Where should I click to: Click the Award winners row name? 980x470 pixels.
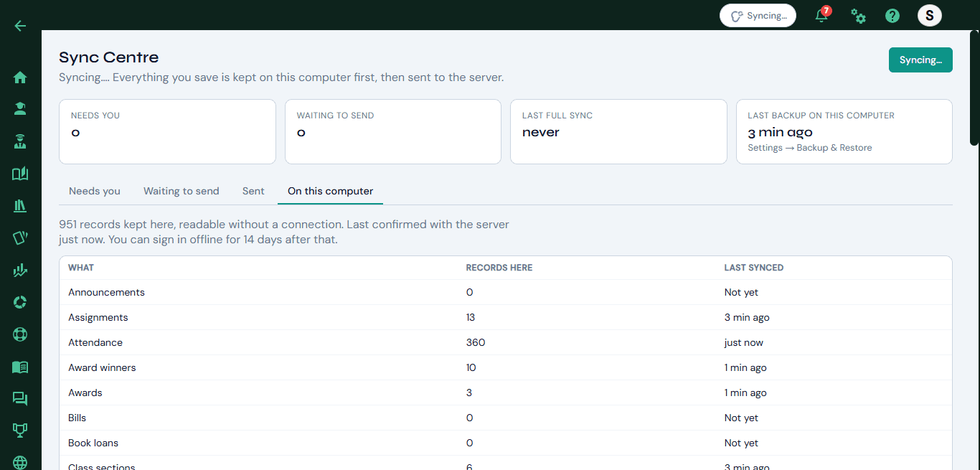point(102,368)
